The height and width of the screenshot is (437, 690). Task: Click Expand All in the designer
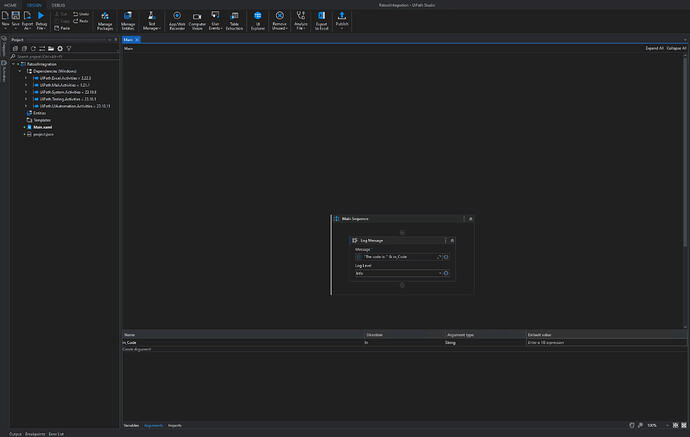654,47
